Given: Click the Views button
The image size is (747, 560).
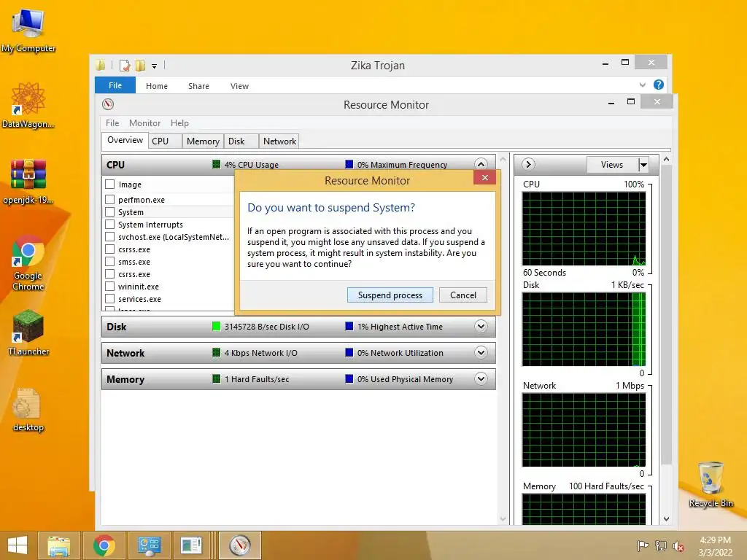Looking at the screenshot, I should point(612,165).
